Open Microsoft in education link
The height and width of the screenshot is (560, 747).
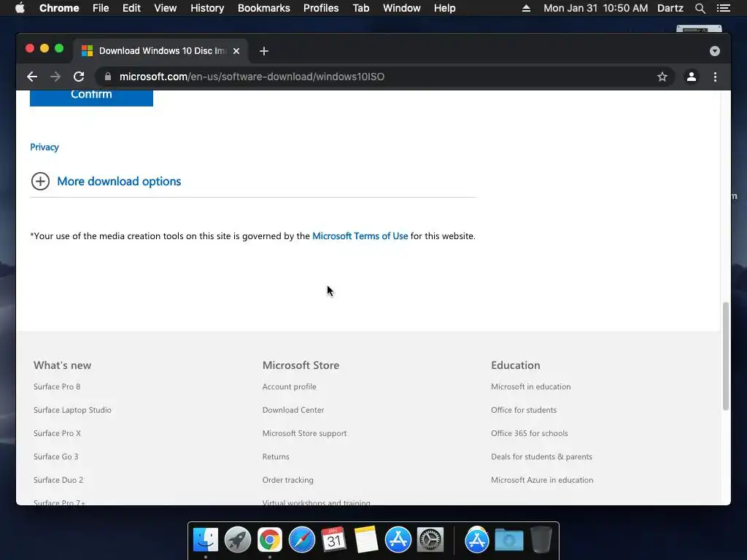(531, 386)
